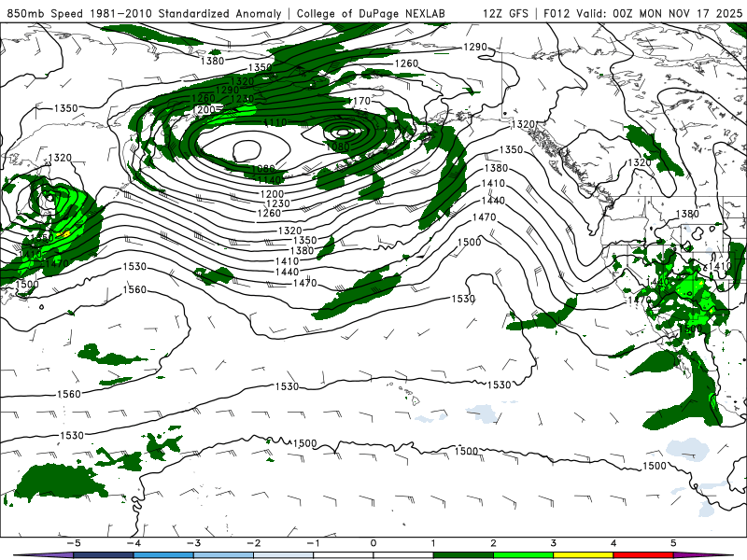Viewport: 747px width, 560px height.
Task: Click the '850mb Speed 1981-2010 Standardized Anomaly' title
Action: point(145,13)
